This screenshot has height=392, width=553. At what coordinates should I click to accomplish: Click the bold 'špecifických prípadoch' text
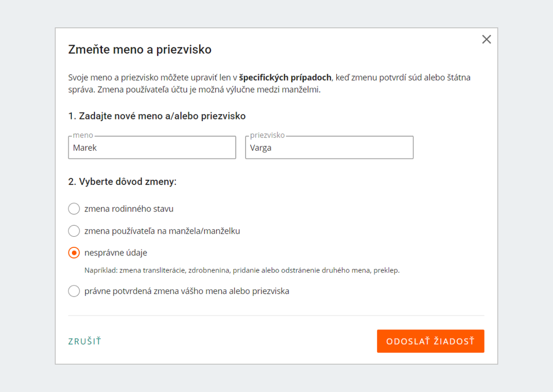pos(285,77)
